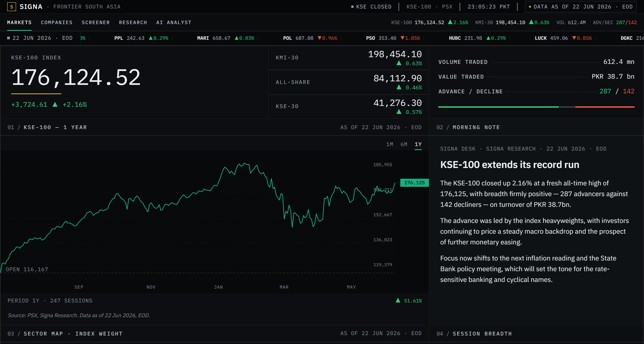Click the ALL-SHARE index row
The height and width of the screenshot is (344, 644).
[x=349, y=82]
